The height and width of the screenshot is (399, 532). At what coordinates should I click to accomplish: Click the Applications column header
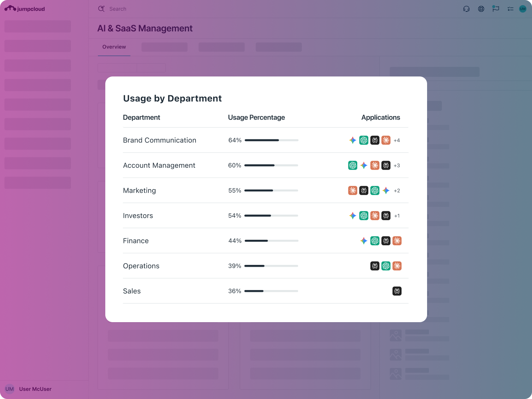coord(381,117)
